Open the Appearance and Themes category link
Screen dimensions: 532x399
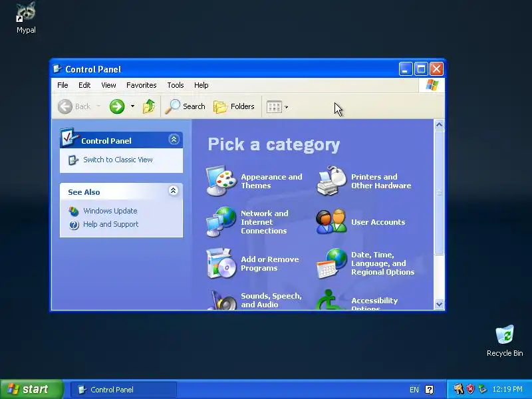click(271, 181)
